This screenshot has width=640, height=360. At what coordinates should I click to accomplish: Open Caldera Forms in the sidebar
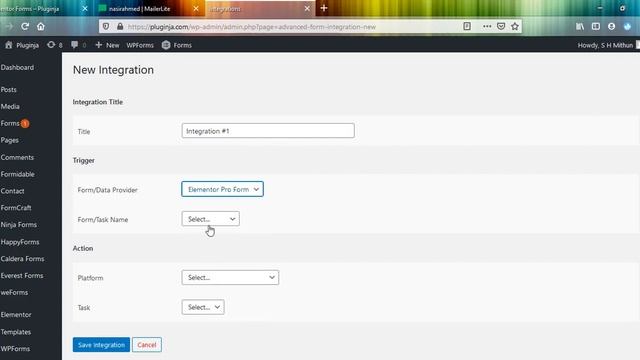point(22,259)
